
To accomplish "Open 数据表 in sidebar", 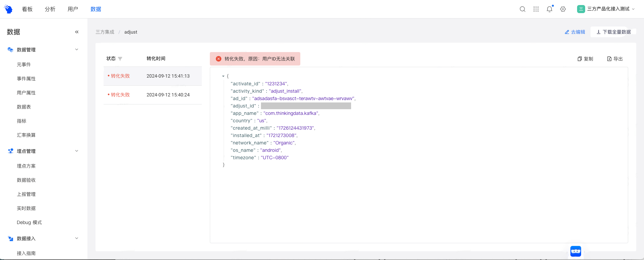I will pos(24,107).
